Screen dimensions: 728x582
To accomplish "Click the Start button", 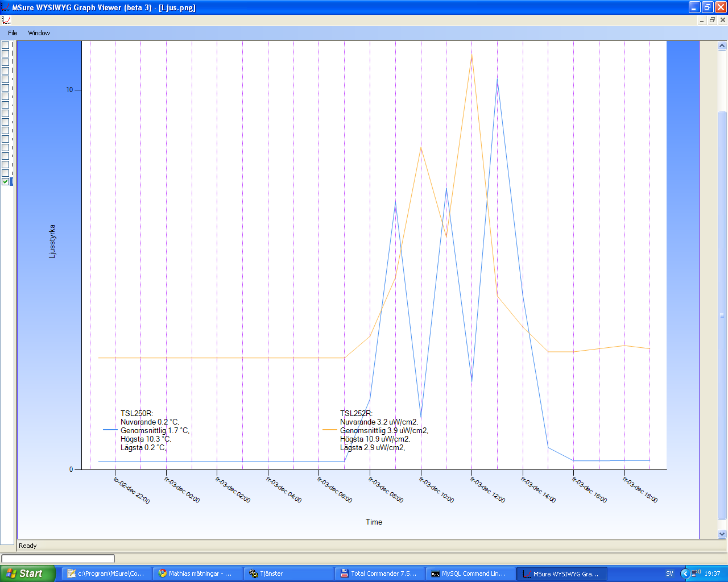I will 28,573.
